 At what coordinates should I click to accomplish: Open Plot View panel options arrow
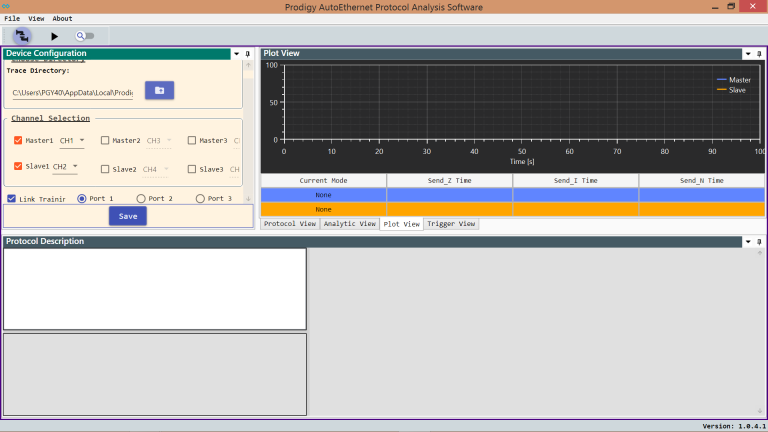point(748,54)
